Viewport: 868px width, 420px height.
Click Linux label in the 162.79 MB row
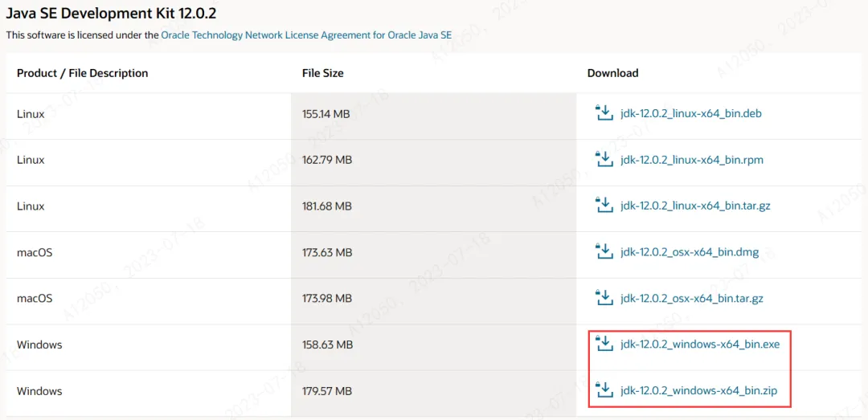[x=31, y=161]
